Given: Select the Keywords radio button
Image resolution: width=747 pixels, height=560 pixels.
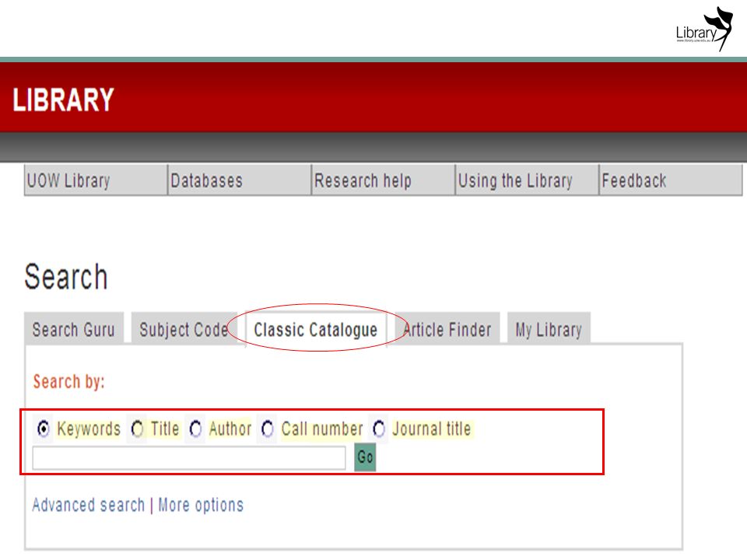Looking at the screenshot, I should 44,429.
